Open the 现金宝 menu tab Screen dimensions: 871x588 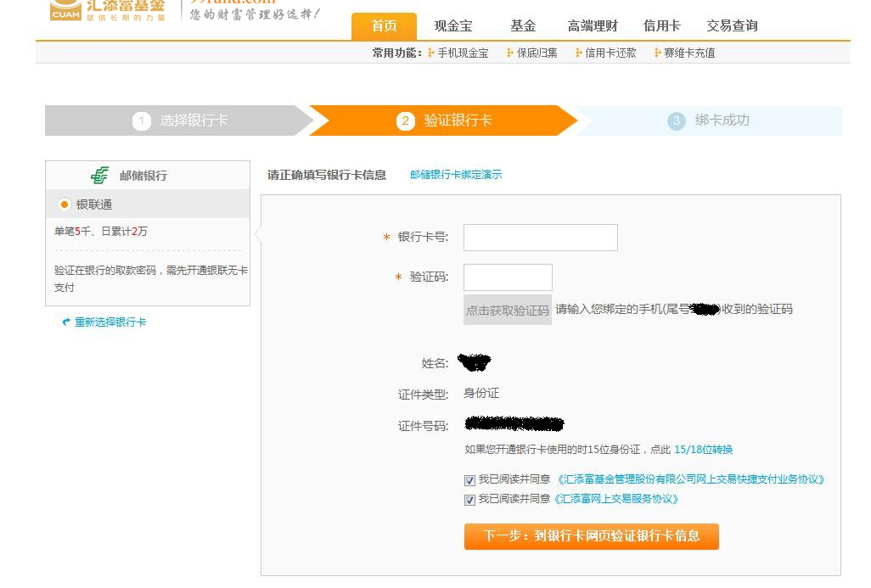click(453, 26)
